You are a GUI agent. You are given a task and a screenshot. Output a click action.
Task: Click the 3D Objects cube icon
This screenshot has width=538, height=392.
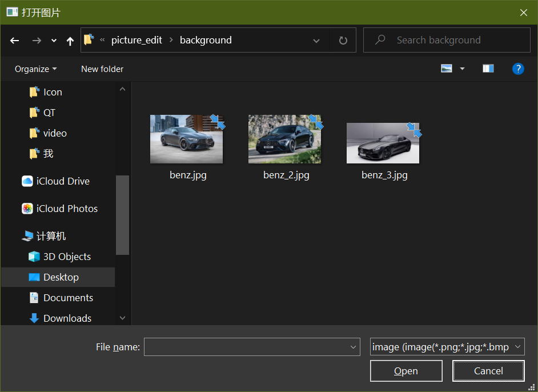[x=34, y=257]
